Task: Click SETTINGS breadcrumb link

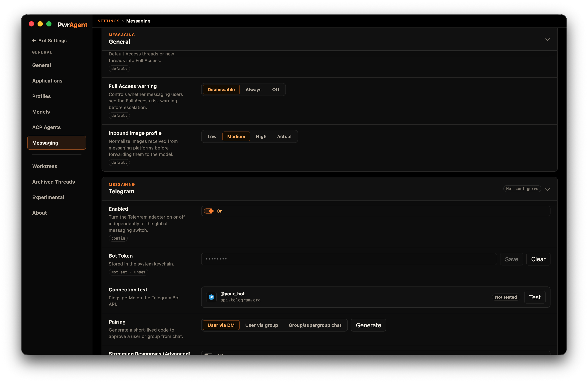Action: (109, 21)
